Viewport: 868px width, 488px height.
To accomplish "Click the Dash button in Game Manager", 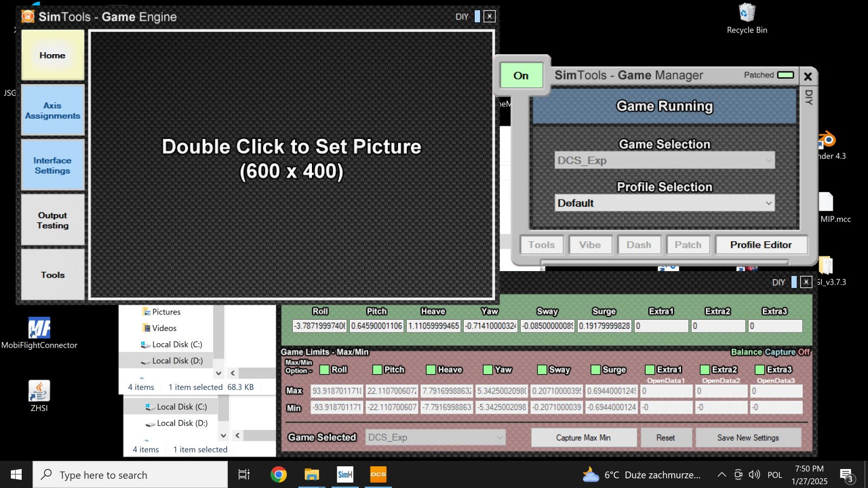I will click(x=639, y=245).
